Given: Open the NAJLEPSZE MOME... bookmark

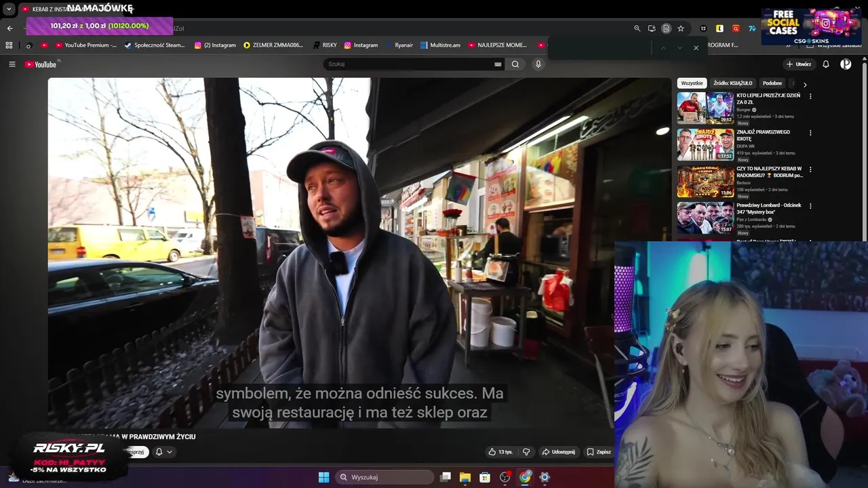Looking at the screenshot, I should coord(497,45).
